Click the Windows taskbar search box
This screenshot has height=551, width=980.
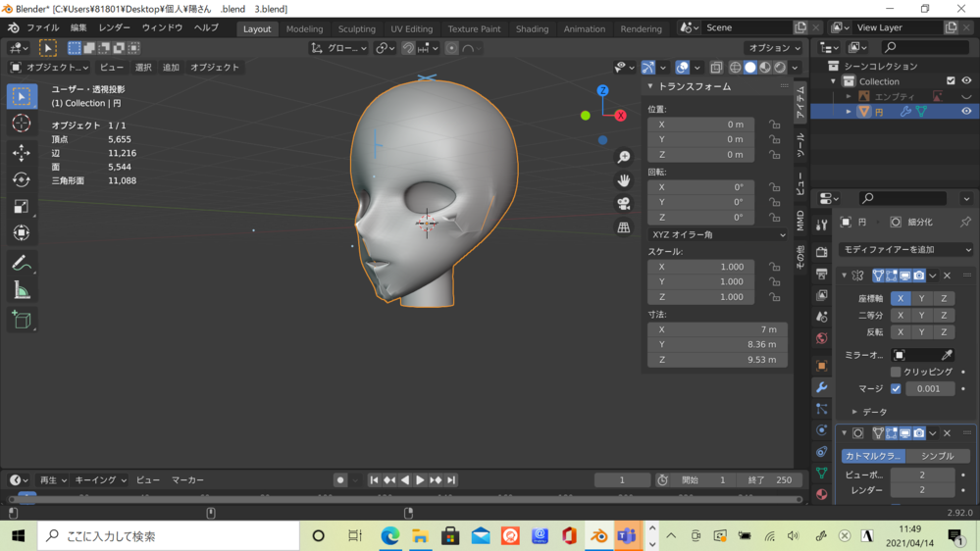(x=169, y=536)
